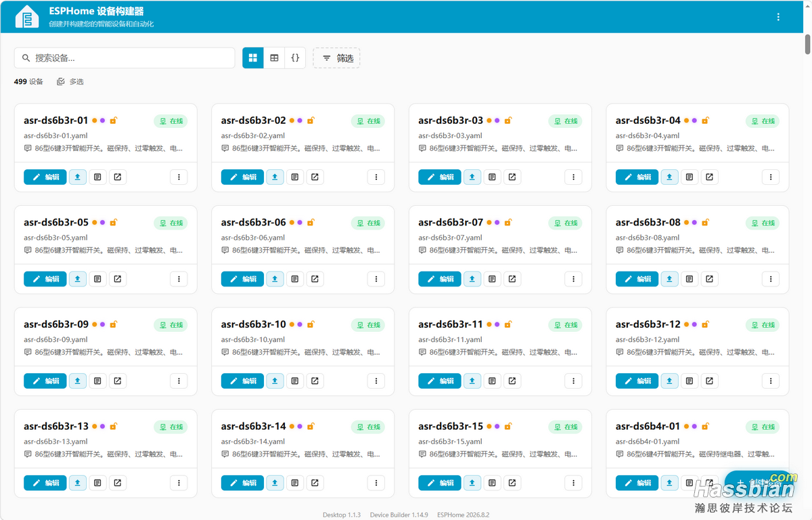The width and height of the screenshot is (812, 520).
Task: Open logs icon on asr-ds6b3r-08 card
Action: (690, 279)
